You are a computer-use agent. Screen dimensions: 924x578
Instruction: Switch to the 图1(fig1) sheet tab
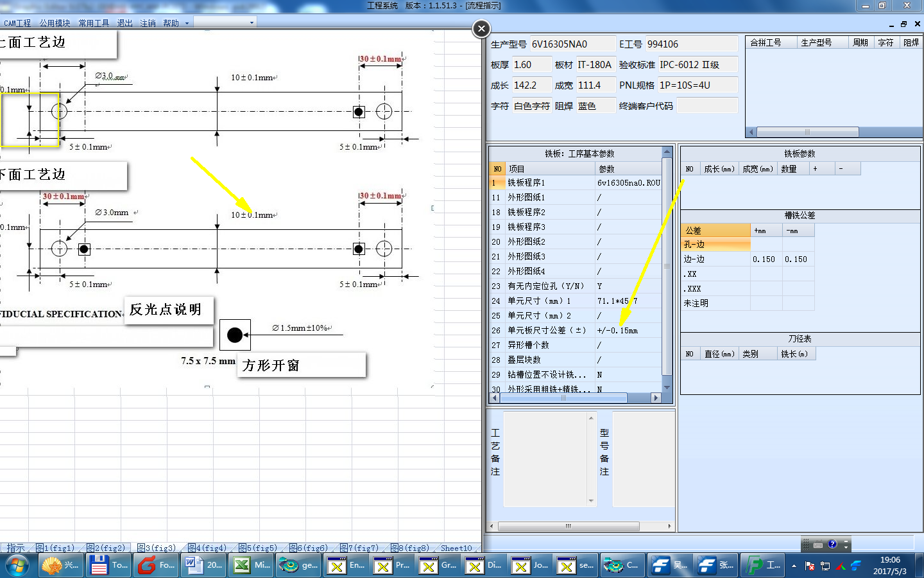55,548
